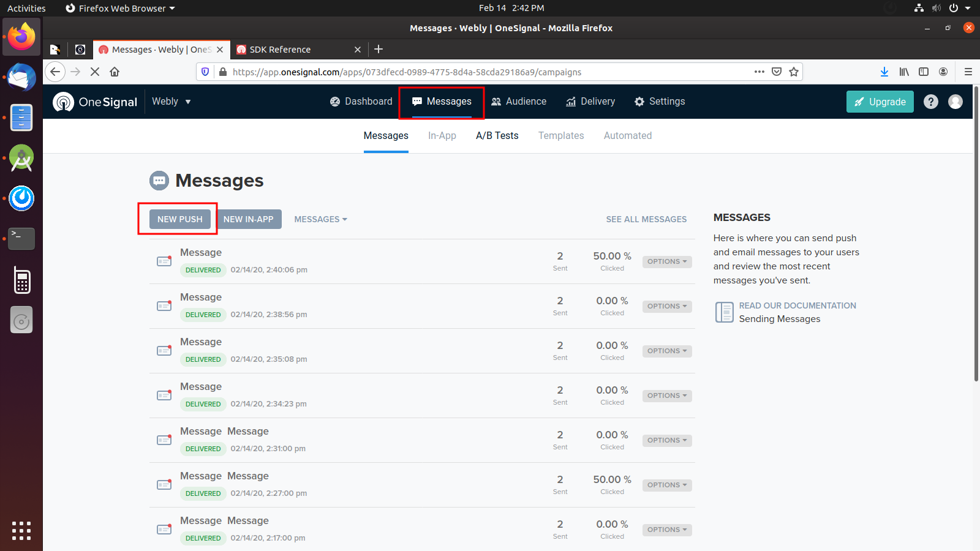Open Firefox downloads arrow icon
Viewport: 980px width, 551px height.
884,72
